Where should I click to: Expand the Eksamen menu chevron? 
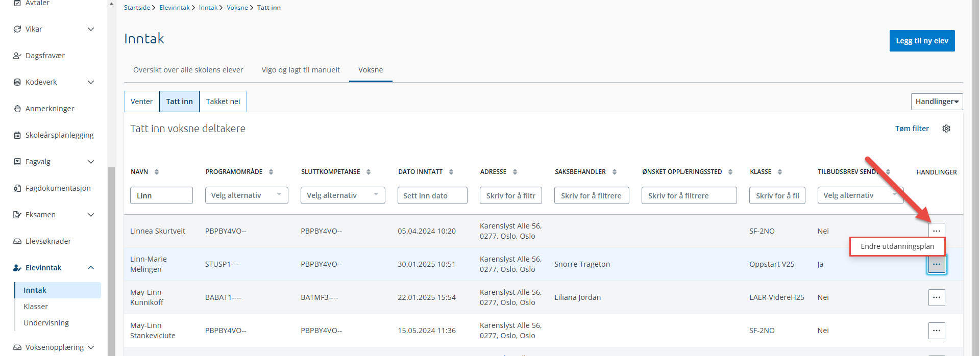(x=91, y=215)
